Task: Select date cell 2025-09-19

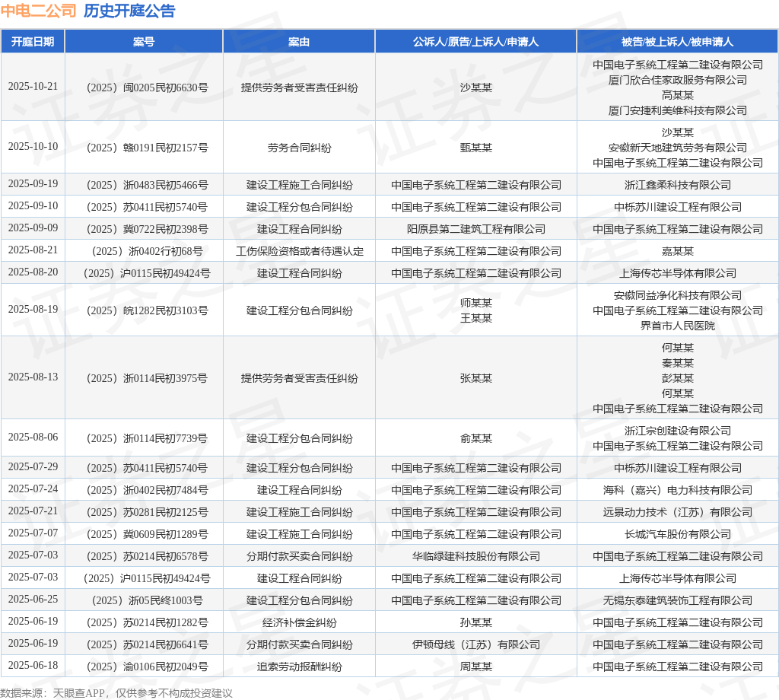Action: click(x=33, y=184)
